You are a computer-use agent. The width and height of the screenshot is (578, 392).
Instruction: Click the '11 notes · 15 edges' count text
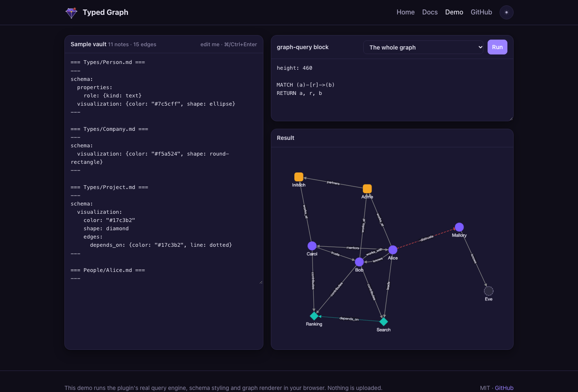point(132,45)
